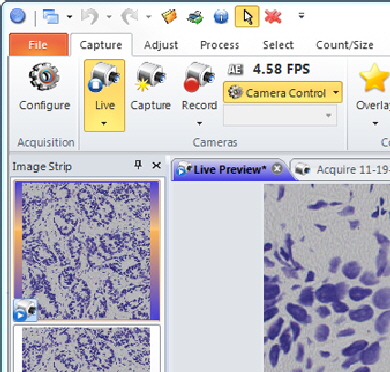
Task: Expand the Redo history dropdown
Action: [149, 16]
